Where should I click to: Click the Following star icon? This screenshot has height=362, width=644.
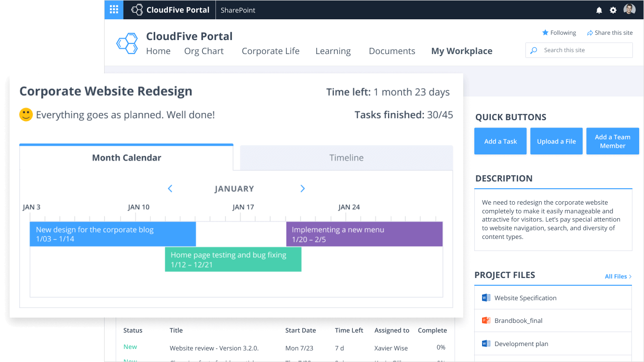pyautogui.click(x=545, y=33)
